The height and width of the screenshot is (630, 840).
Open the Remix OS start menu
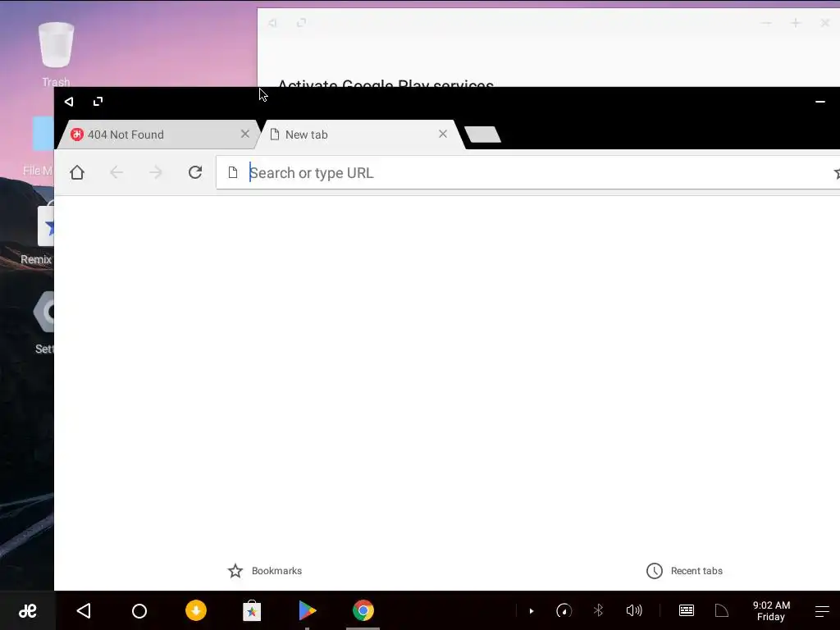coord(27,610)
